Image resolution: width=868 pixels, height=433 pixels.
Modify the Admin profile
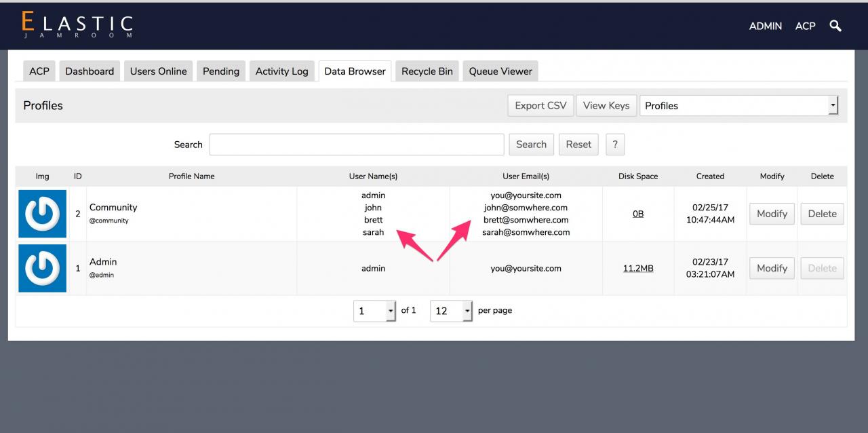tap(772, 268)
